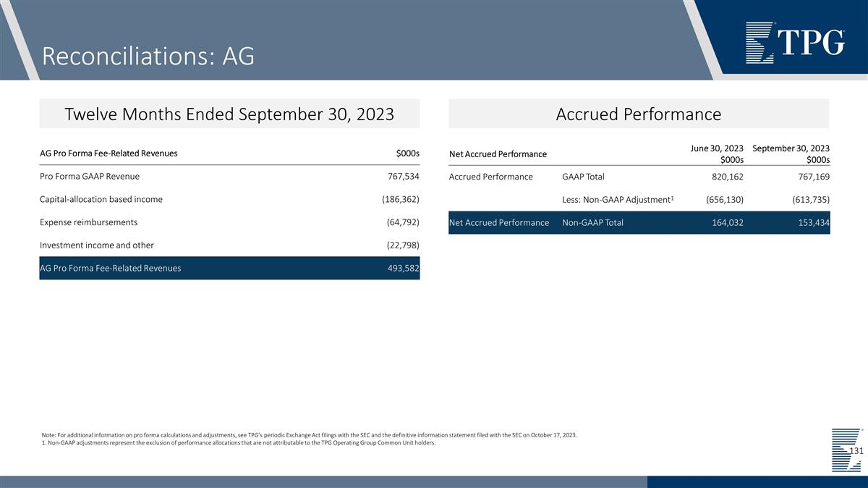Select the 'September 30, 2023' column header
The image size is (868, 488).
[x=791, y=148]
